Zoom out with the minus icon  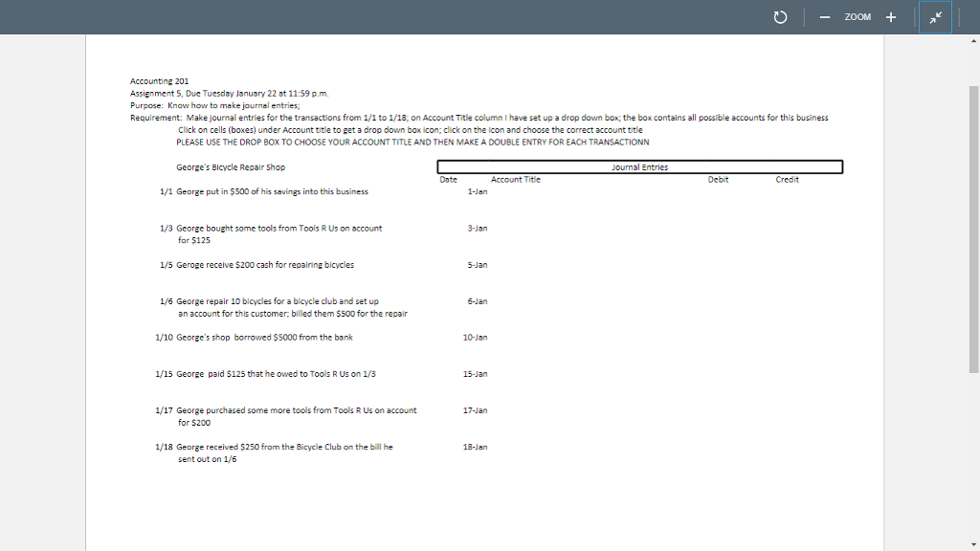(x=825, y=17)
